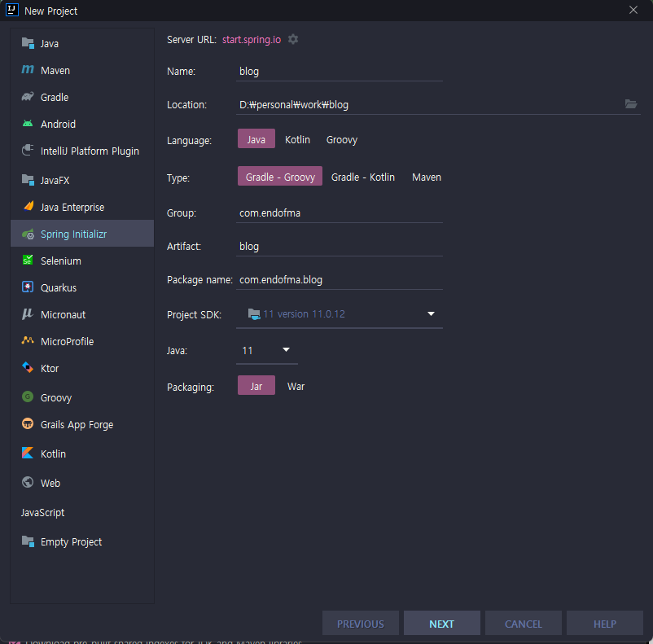The image size is (653, 644).
Task: Select Quarkus generator entry
Action: coord(82,288)
